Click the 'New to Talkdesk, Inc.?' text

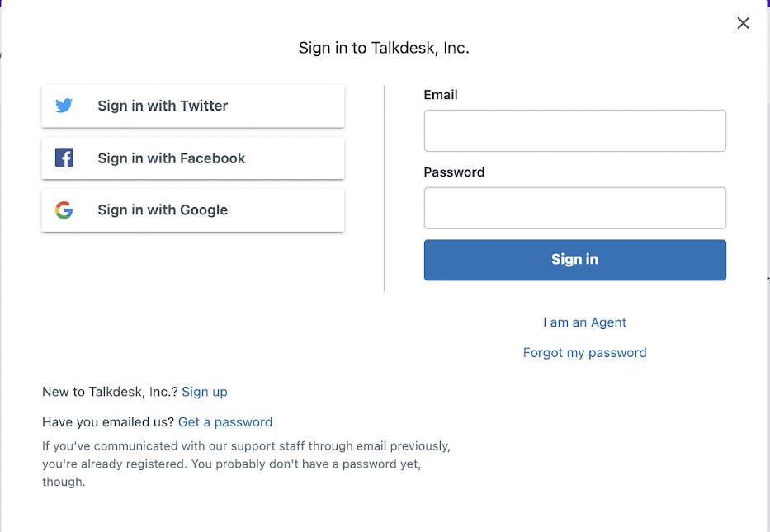110,392
